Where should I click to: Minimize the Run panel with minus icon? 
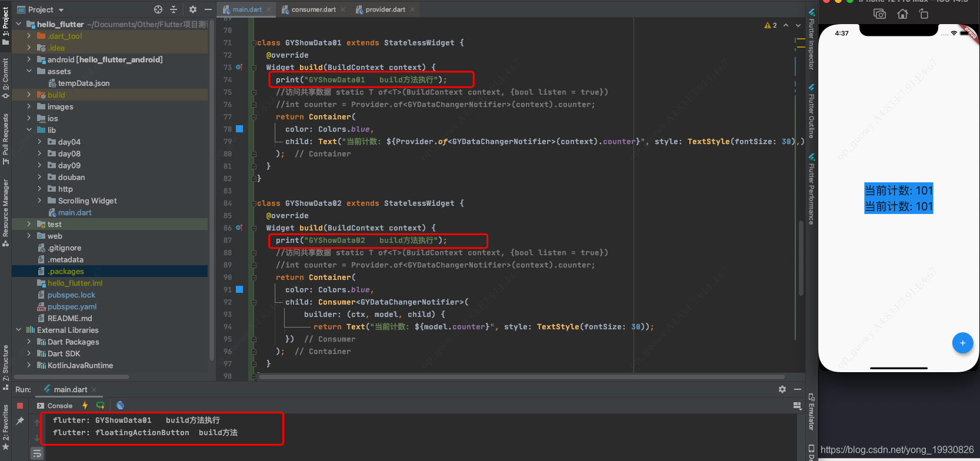coord(798,389)
